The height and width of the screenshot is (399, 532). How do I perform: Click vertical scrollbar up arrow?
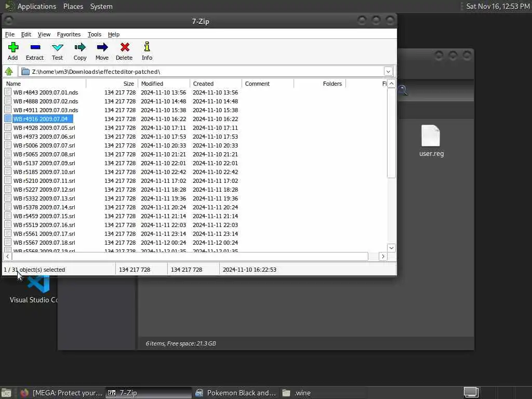(391, 84)
